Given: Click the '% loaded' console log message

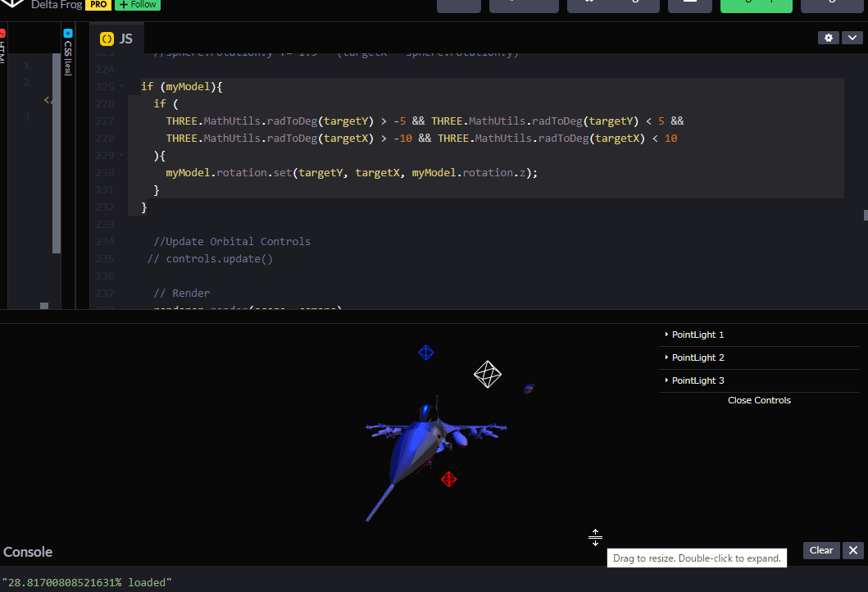Looking at the screenshot, I should pos(87,583).
